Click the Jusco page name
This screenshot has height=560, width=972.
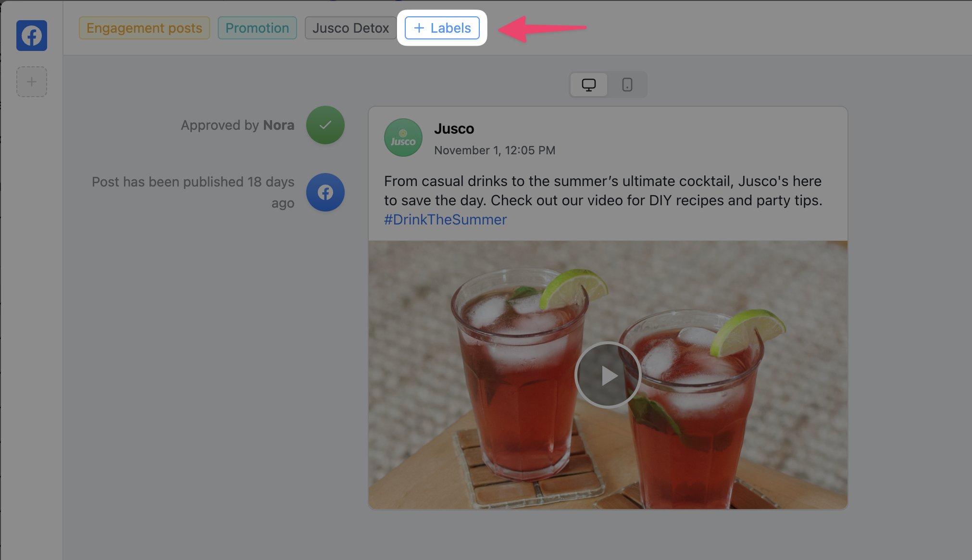click(x=454, y=129)
